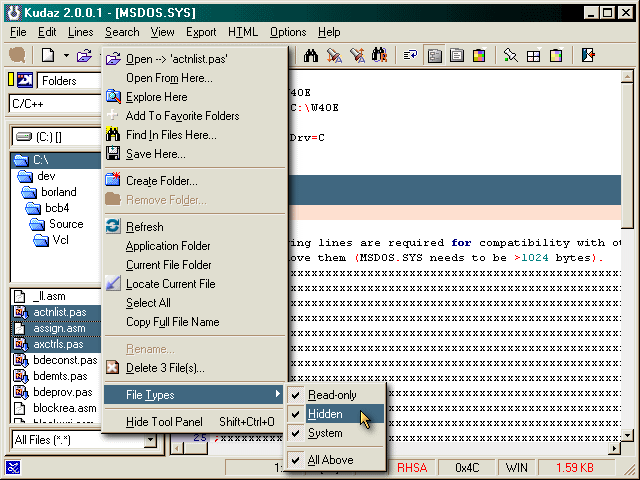Click the binoculars Find icon

(311, 55)
